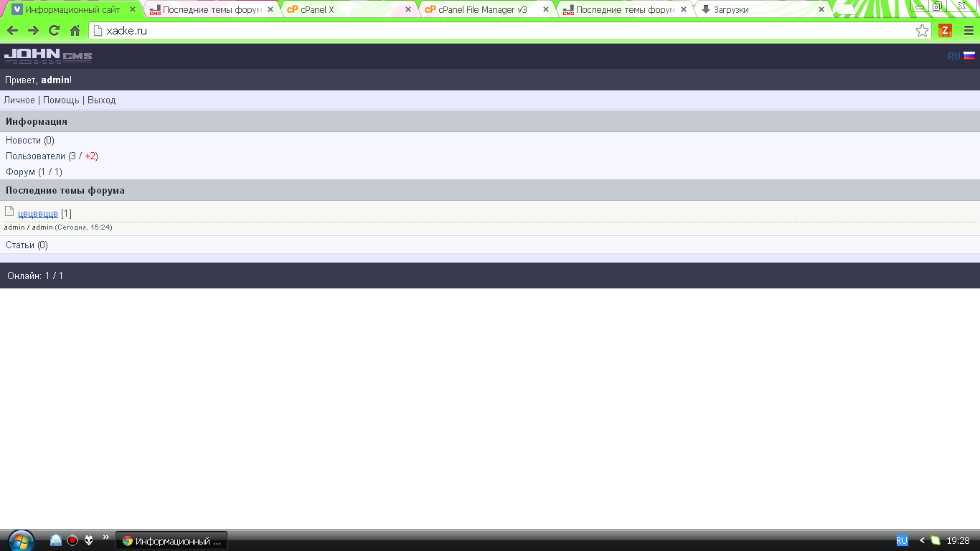980x551 pixels.
Task: Bookmark this page with the star icon
Action: pyautogui.click(x=923, y=31)
